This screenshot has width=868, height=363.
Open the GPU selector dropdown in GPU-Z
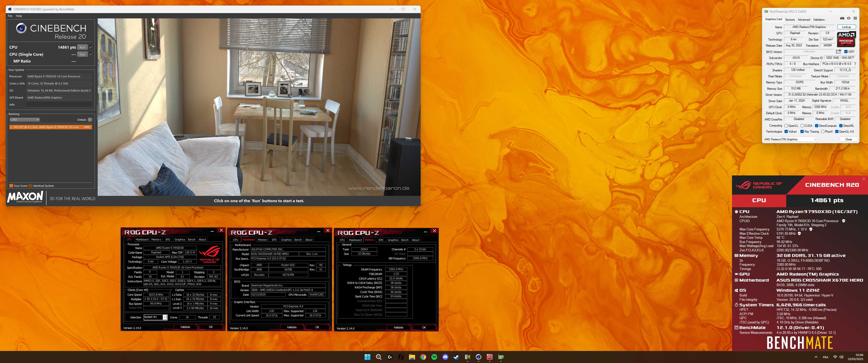790,139
